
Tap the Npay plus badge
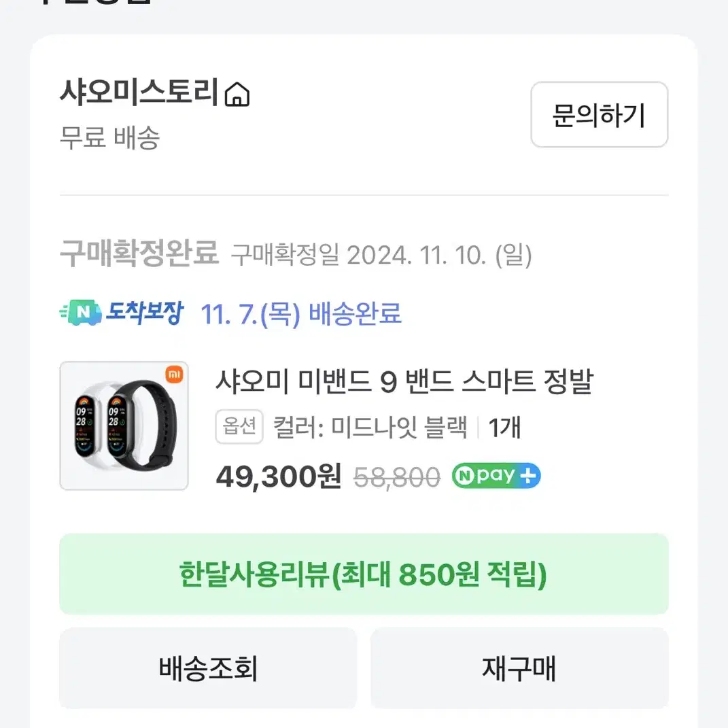[496, 475]
